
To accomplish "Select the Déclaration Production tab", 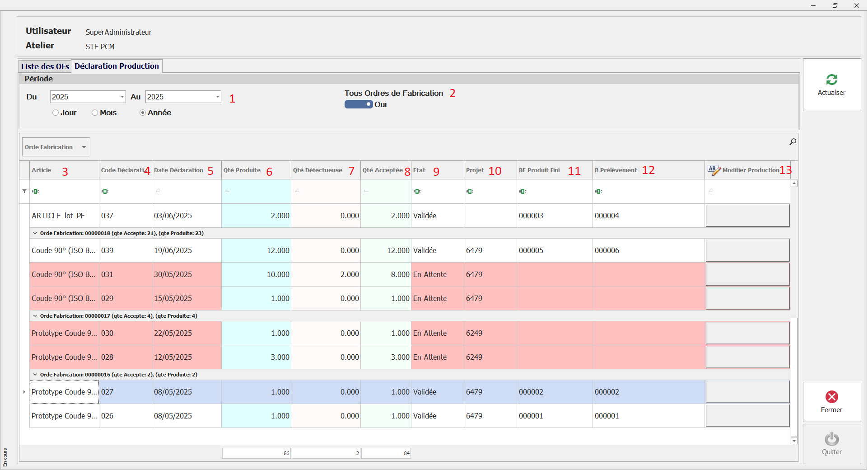I will click(117, 66).
